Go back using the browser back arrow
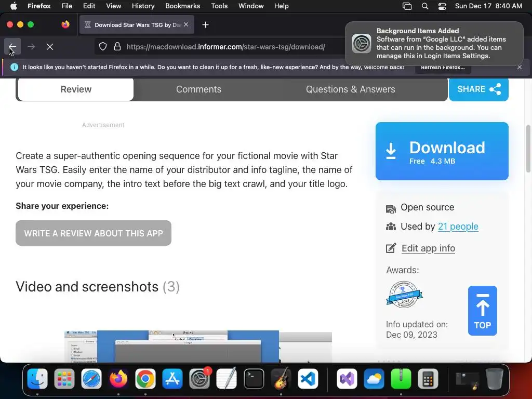 coord(12,47)
